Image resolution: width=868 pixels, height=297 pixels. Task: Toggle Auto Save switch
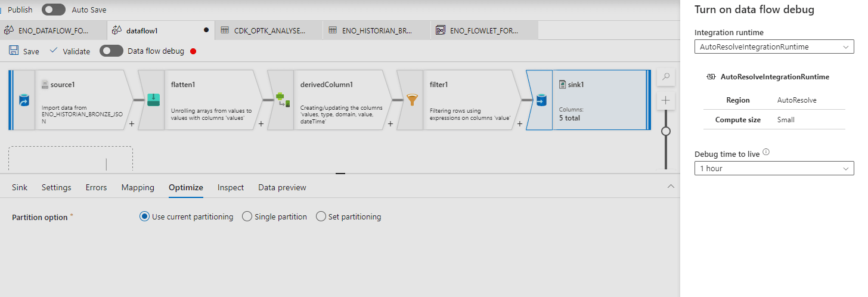53,10
